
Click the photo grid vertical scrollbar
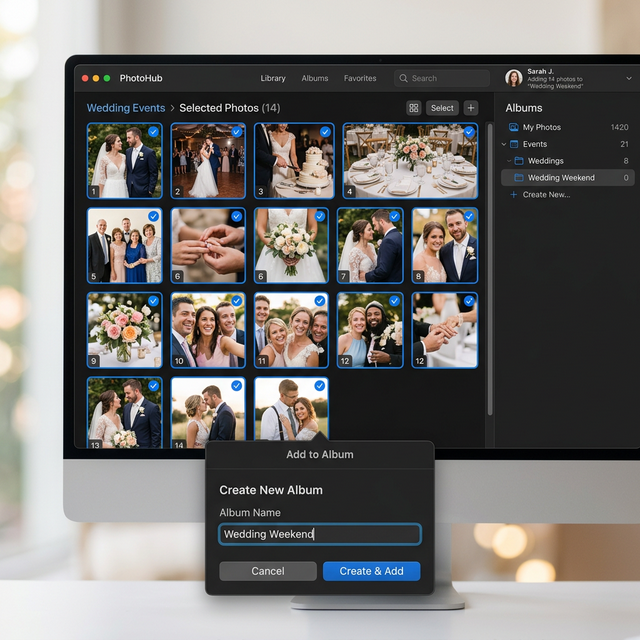pyautogui.click(x=490, y=269)
